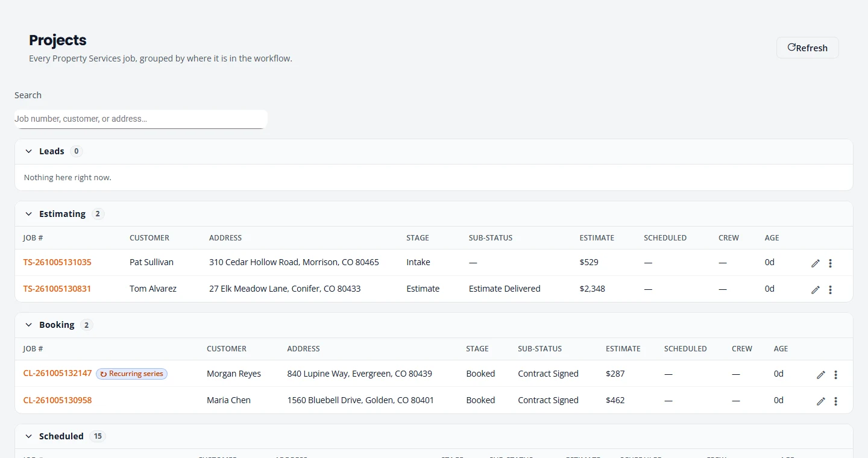Collapse the Estimating section
Viewport: 868px width, 458px height.
28,214
